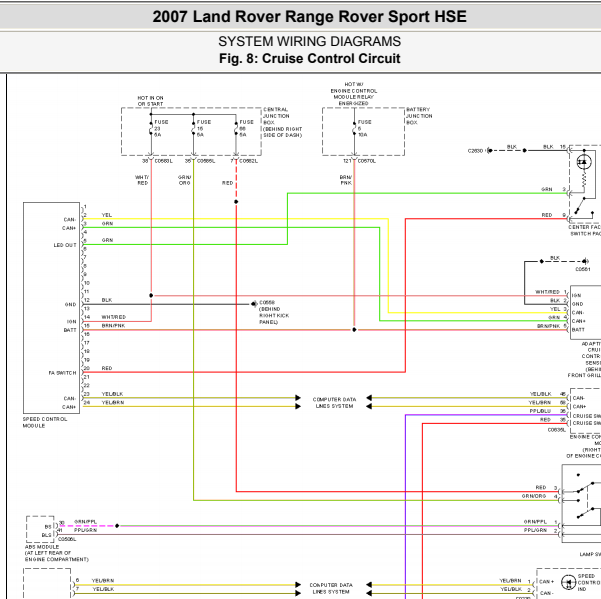Click the '2007 Land Rover Range Rover Sport HSE' title

(x=309, y=16)
